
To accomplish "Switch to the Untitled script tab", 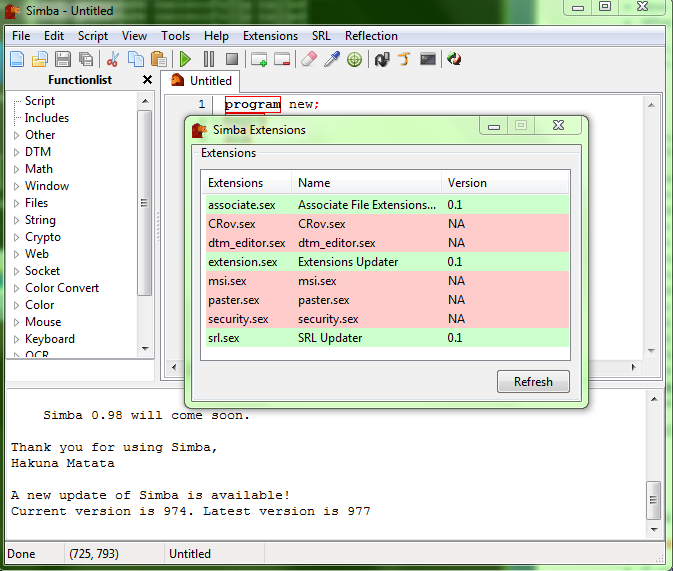I will (201, 81).
